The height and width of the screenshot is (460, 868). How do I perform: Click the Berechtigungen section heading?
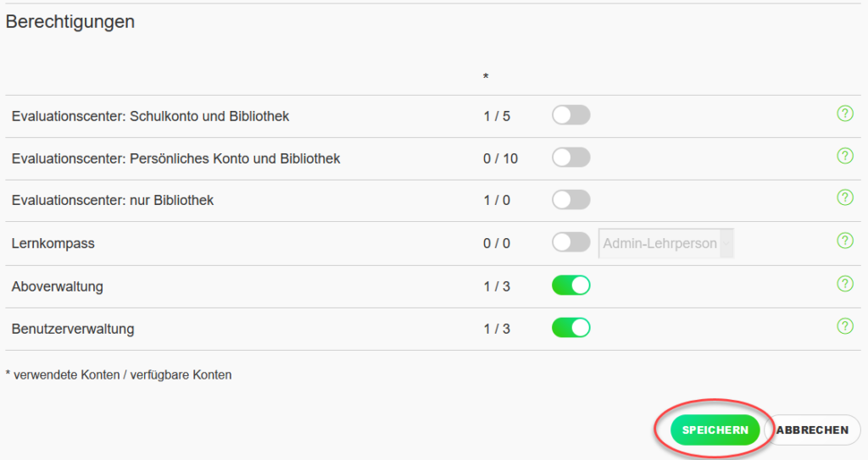[70, 21]
